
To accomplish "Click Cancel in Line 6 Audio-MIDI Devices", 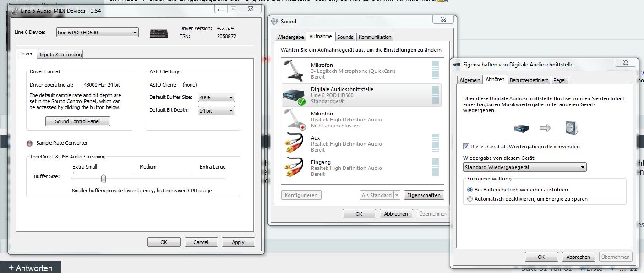I will (x=201, y=242).
